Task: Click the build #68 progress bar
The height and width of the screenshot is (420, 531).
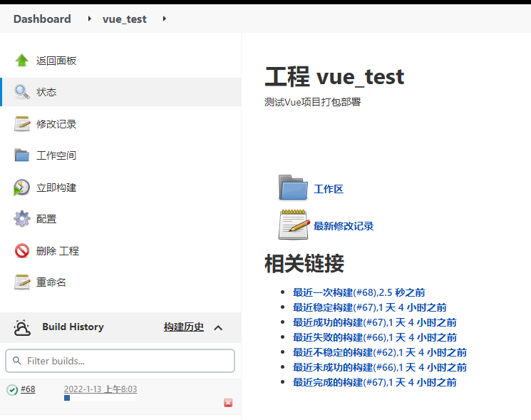Action: click(100, 398)
